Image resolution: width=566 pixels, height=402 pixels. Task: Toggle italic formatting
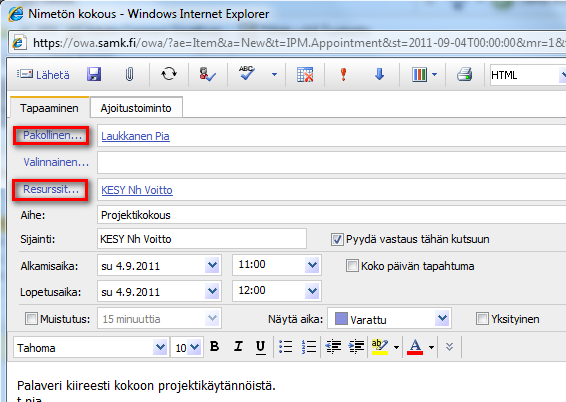[238, 346]
